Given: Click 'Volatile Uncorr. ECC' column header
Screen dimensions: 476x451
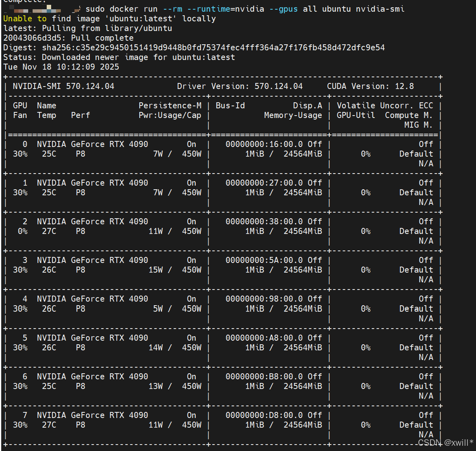Looking at the screenshot, I should (x=385, y=106).
